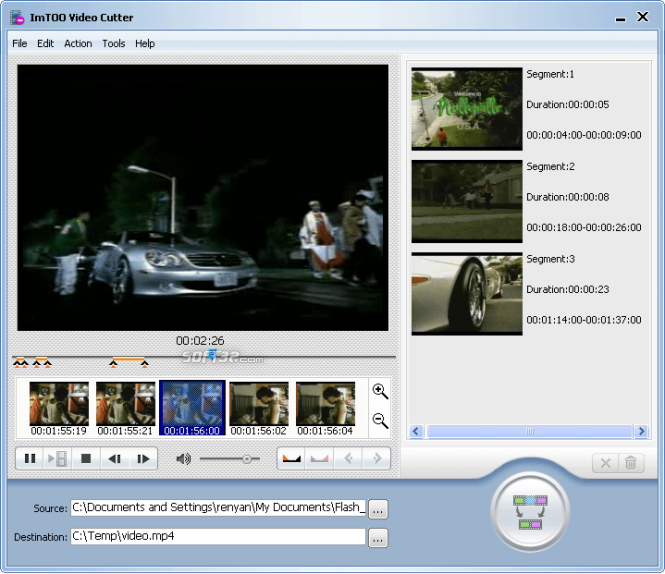Browse for the source file
The image size is (665, 574).
point(377,509)
